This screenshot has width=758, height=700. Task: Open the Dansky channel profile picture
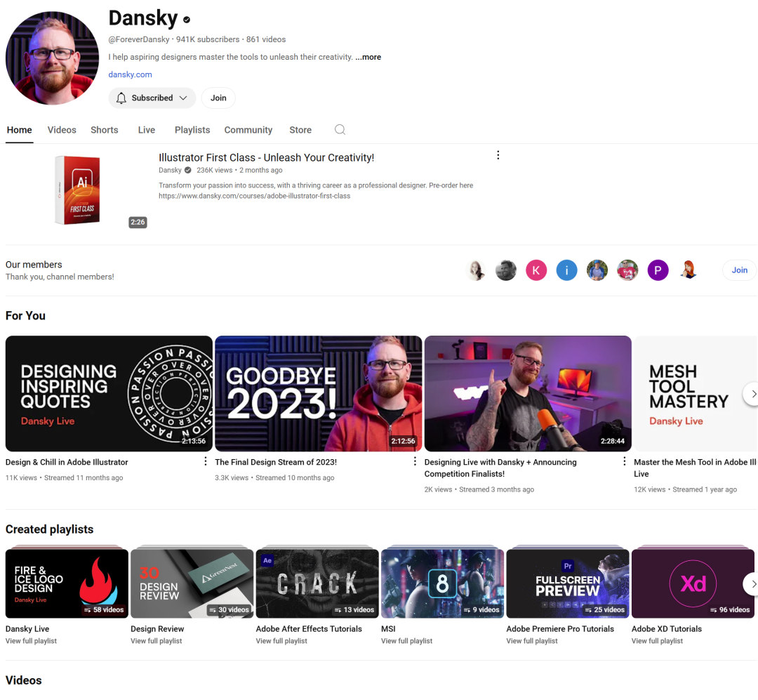[x=52, y=58]
